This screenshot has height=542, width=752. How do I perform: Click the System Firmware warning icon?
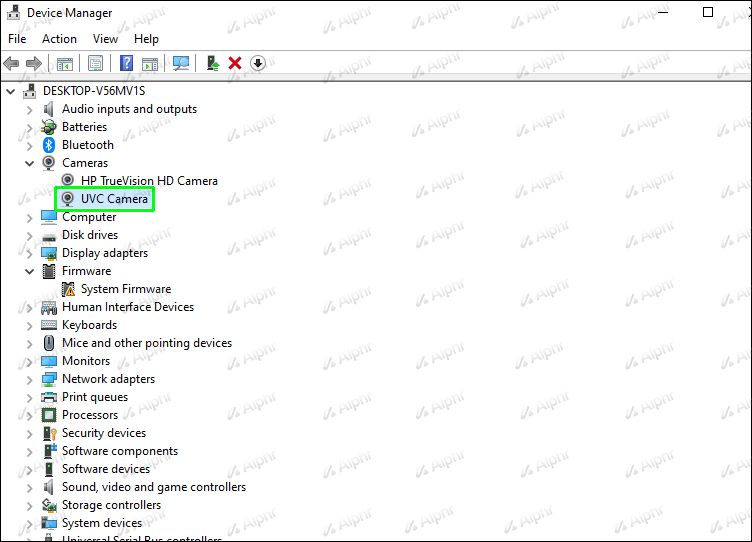(68, 289)
